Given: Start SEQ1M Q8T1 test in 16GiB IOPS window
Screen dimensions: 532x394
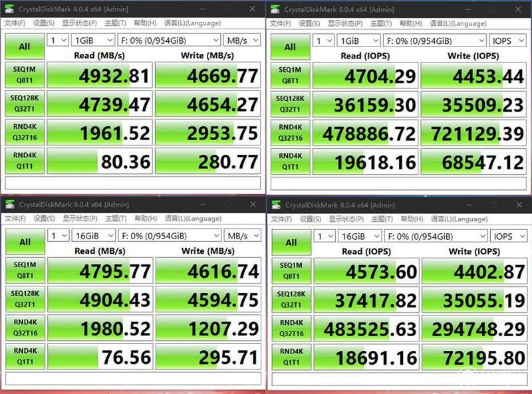Looking at the screenshot, I should coord(291,271).
